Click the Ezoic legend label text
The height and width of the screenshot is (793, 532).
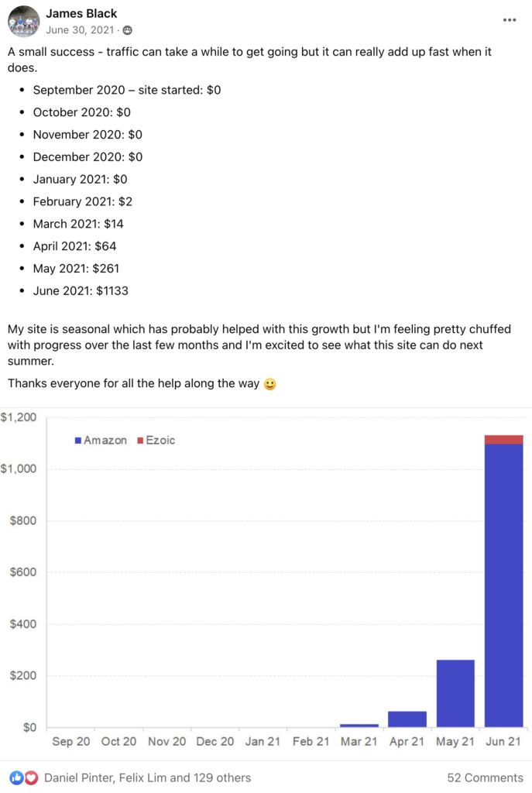(x=161, y=441)
